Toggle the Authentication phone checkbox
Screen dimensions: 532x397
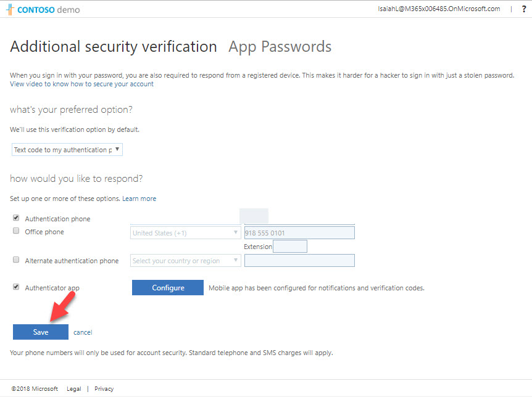(16, 218)
